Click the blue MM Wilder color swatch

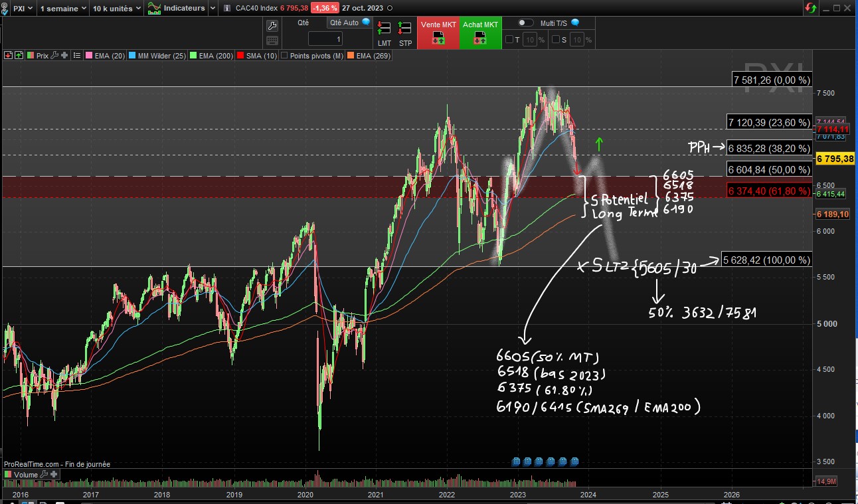(132, 56)
